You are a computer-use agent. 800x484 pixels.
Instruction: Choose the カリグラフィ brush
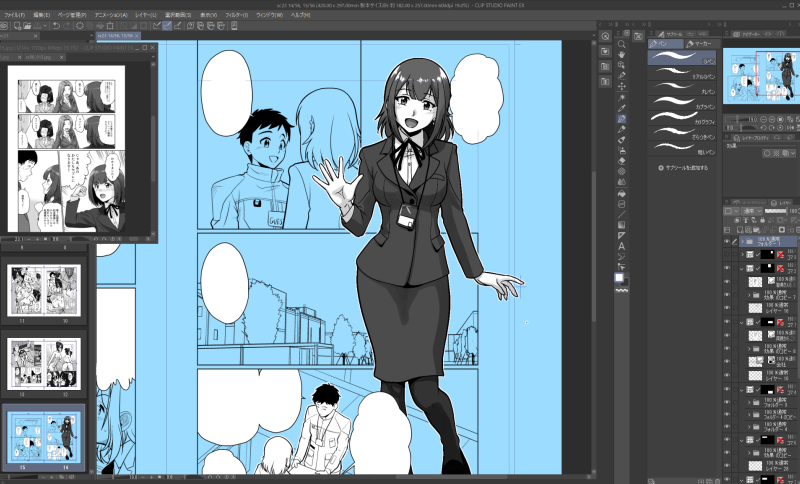point(682,117)
